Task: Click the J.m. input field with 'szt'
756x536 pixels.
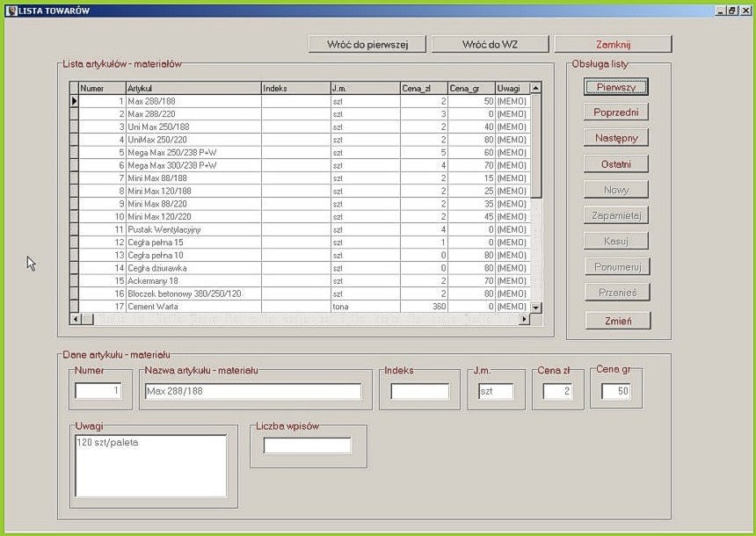Action: pos(496,391)
